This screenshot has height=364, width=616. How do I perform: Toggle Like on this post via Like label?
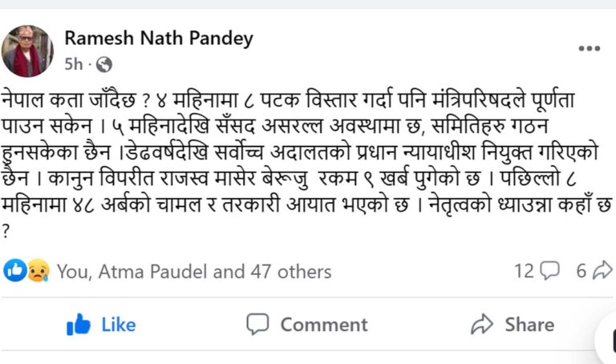[119, 325]
